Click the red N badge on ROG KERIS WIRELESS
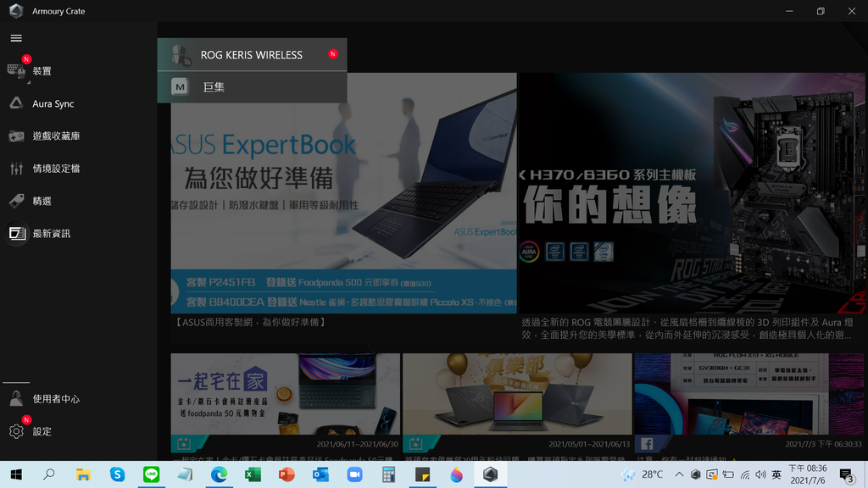 (x=332, y=53)
